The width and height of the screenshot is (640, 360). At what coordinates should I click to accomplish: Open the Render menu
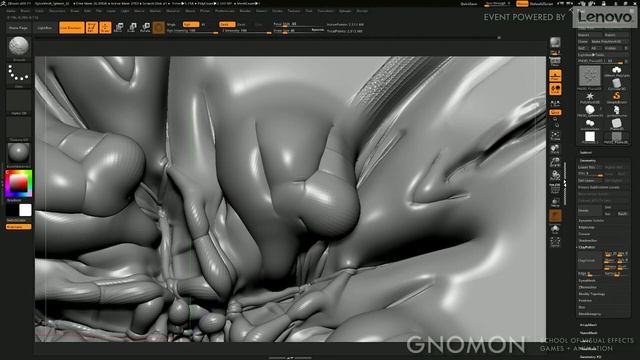point(245,11)
